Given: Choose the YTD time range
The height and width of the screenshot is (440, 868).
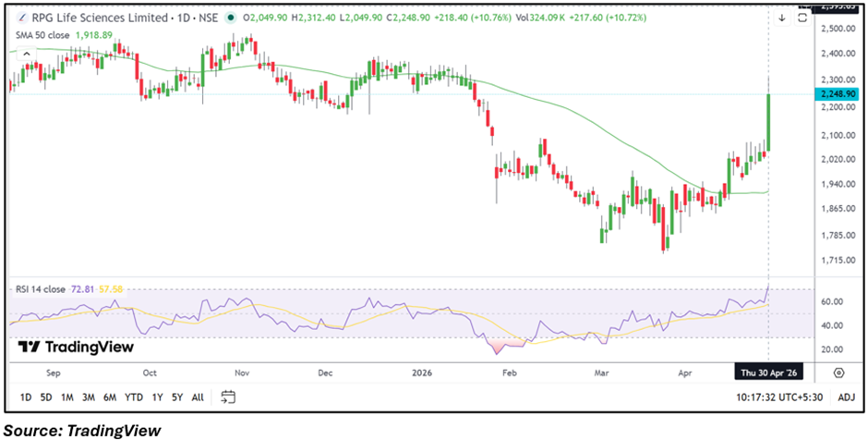Looking at the screenshot, I should pyautogui.click(x=134, y=397).
